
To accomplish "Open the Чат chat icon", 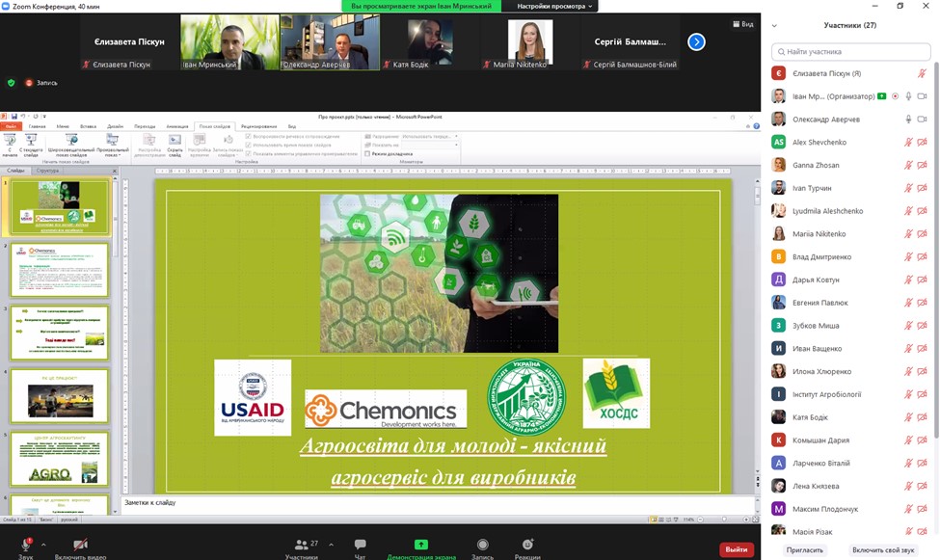I will click(360, 545).
